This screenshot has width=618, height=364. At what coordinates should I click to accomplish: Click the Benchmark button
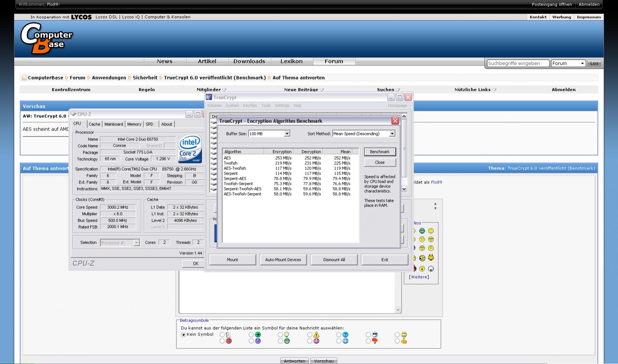(379, 152)
